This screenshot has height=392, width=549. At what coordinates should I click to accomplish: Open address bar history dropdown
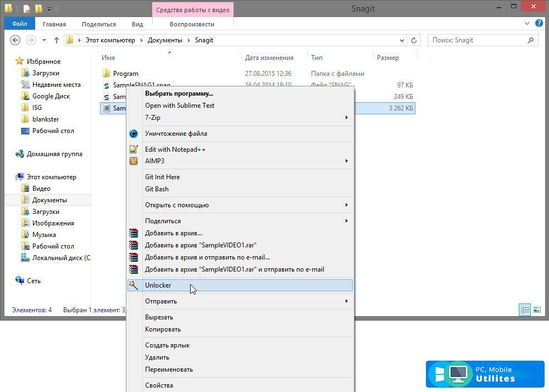pos(402,40)
